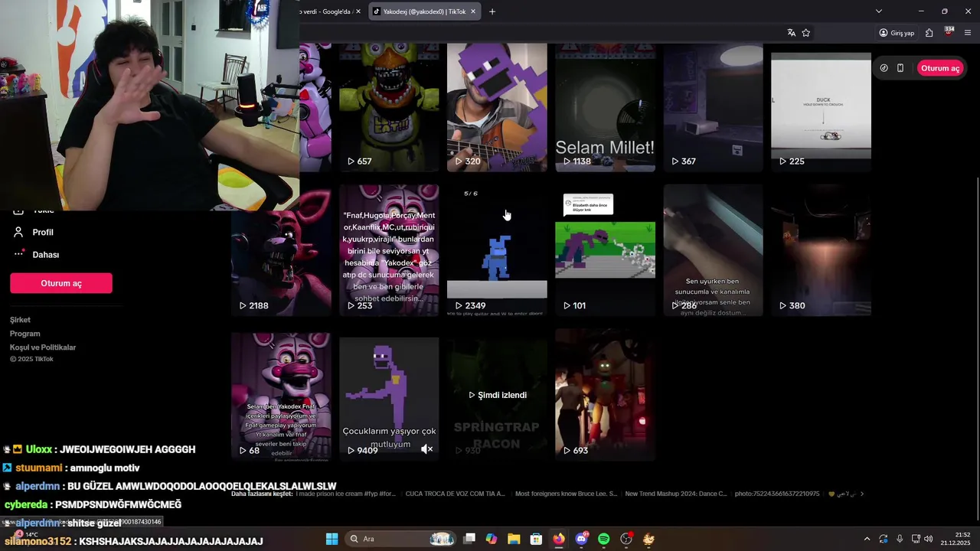The height and width of the screenshot is (551, 980).
Task: Unmute the 9409-views video via speaker icon
Action: pos(427,449)
